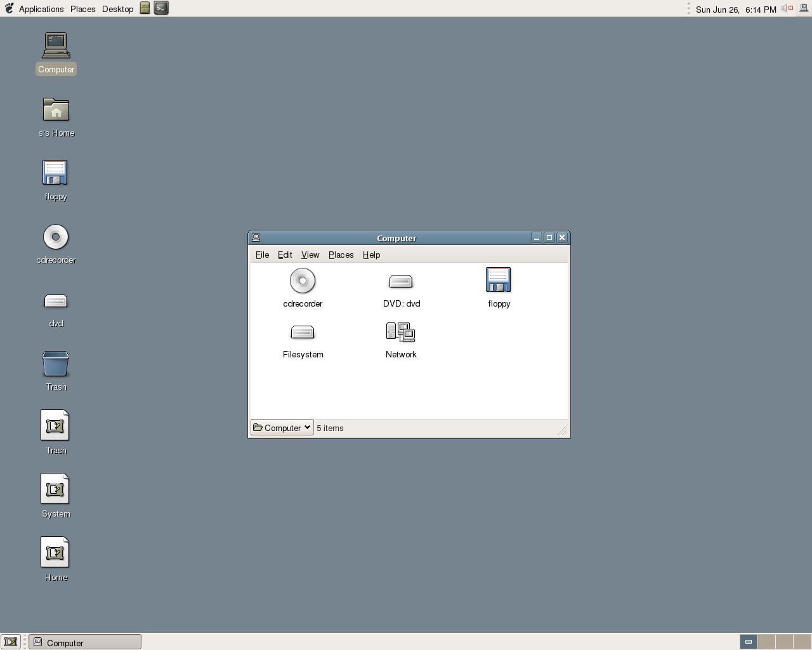The image size is (812, 650).
Task: Open the Applications menu
Action: (x=41, y=9)
